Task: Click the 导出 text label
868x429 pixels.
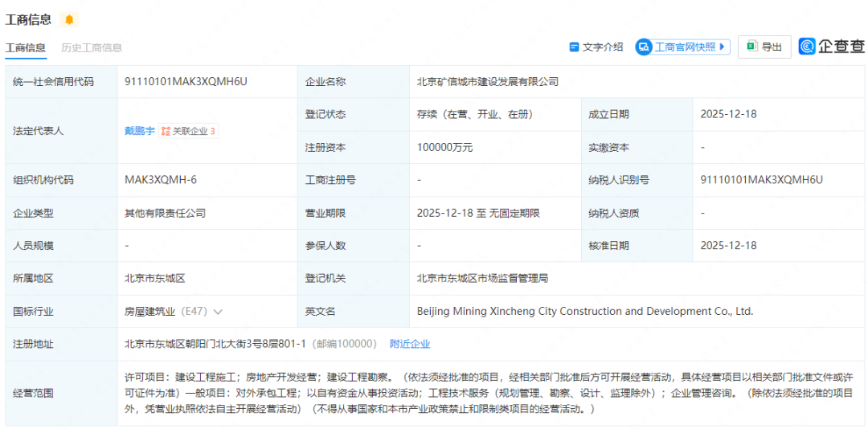Action: click(772, 47)
